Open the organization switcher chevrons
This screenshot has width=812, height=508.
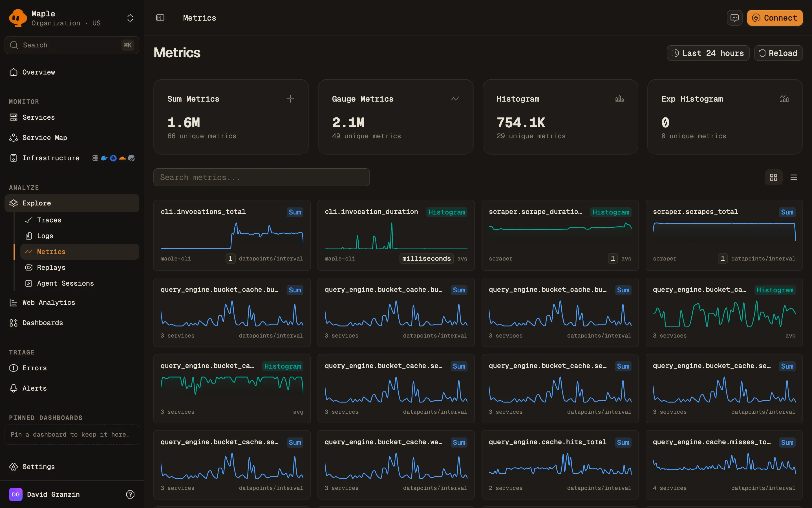130,18
